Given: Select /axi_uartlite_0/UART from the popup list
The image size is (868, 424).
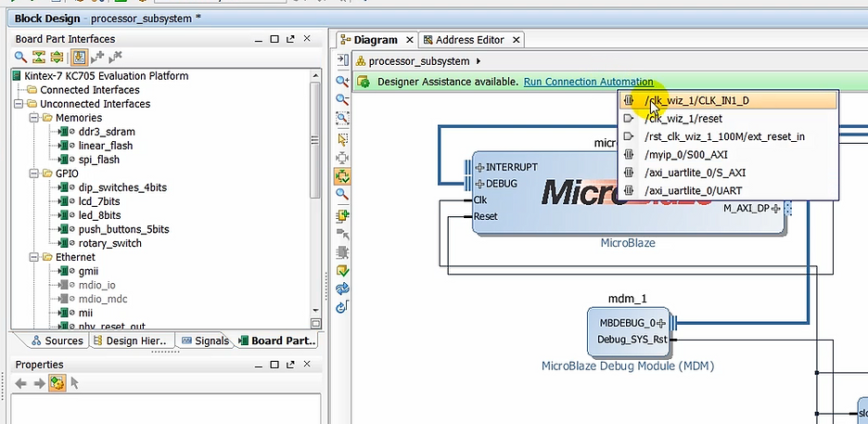Looking at the screenshot, I should point(694,190).
